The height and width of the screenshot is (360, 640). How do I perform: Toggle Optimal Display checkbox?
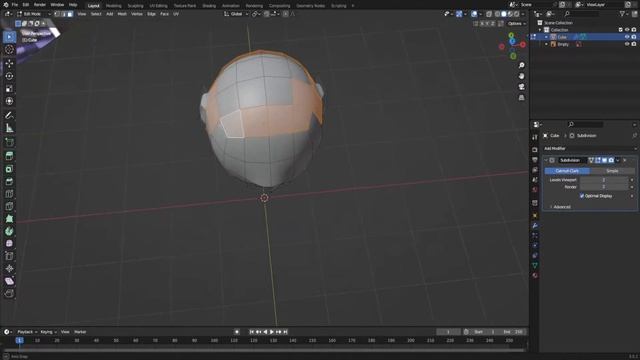582,196
